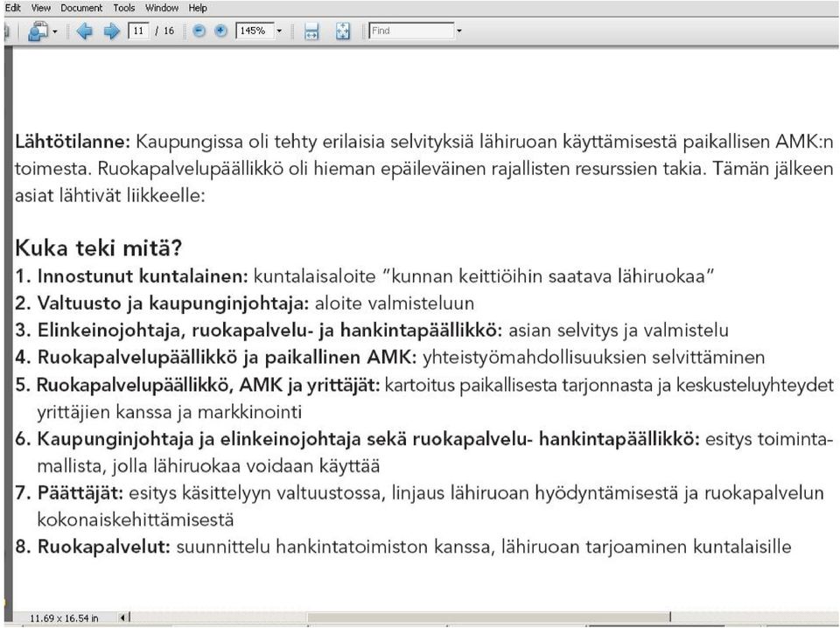Screen dimensions: 840x628
Task: Click the text 'asian selvitys ja valmistelu'
Action: point(619,331)
